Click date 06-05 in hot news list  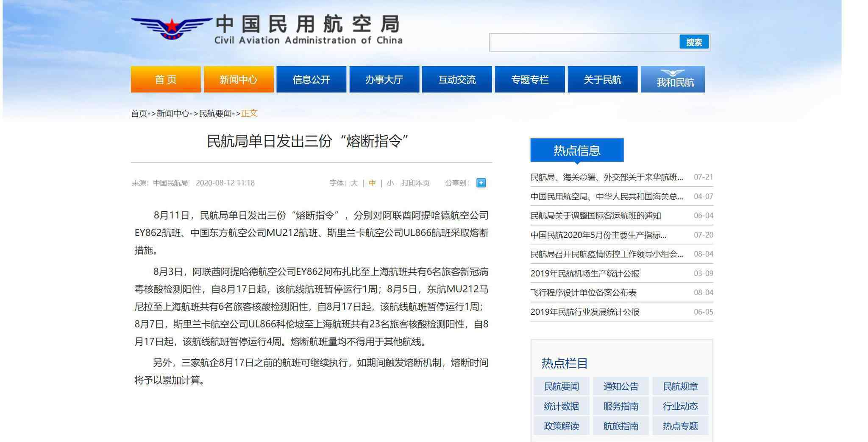click(x=703, y=312)
